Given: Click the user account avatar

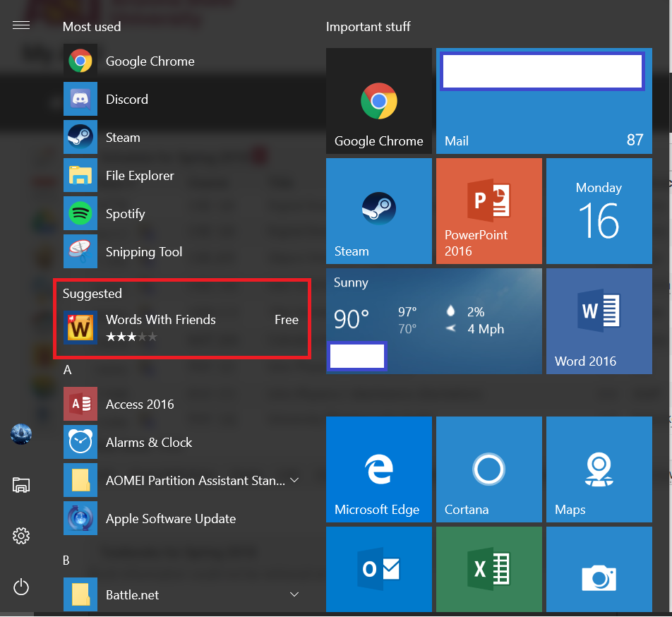Looking at the screenshot, I should [20, 434].
